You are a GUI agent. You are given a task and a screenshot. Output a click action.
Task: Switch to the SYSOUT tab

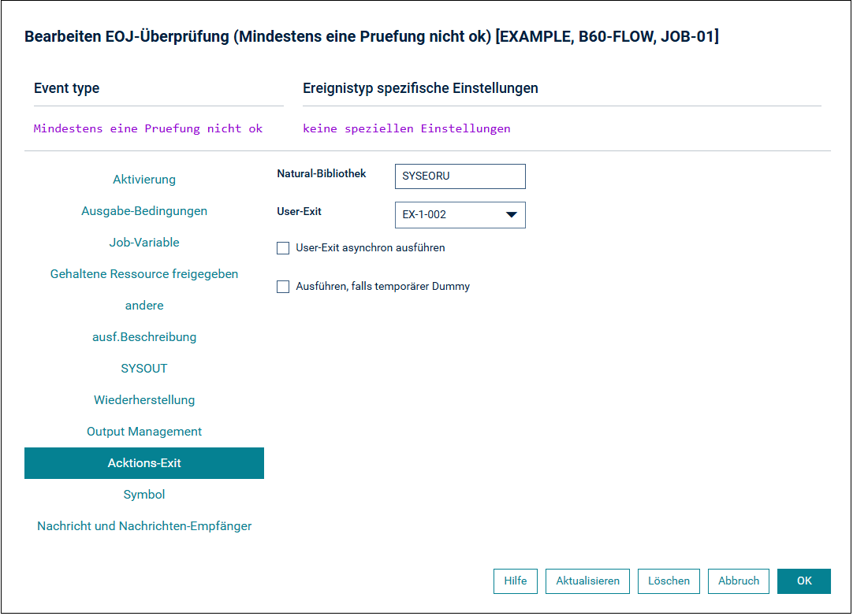(144, 369)
